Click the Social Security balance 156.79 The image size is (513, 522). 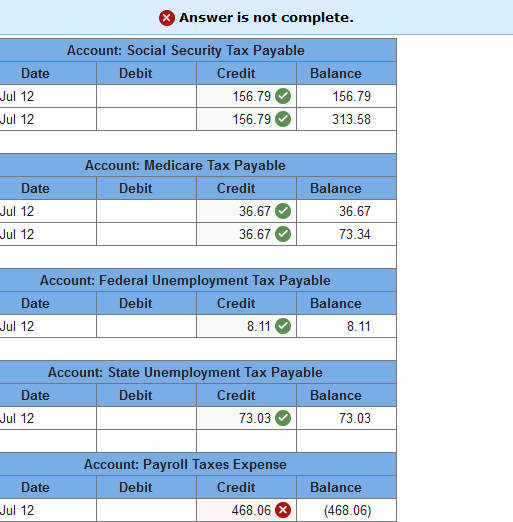(x=351, y=96)
